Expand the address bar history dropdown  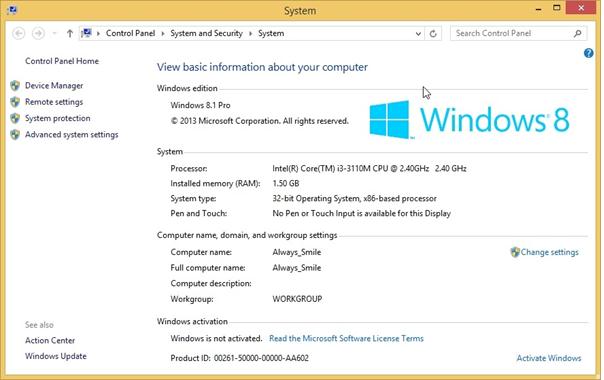(418, 34)
